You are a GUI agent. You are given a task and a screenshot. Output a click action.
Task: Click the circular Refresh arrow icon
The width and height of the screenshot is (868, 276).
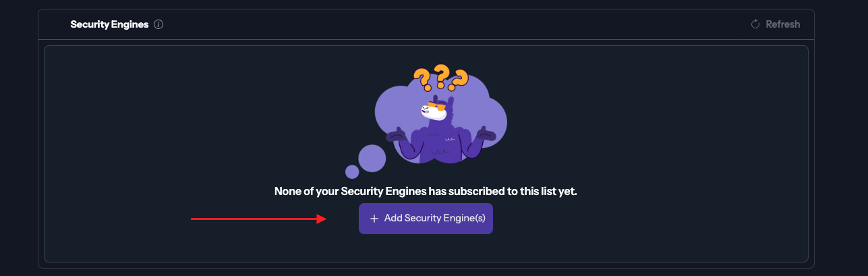[x=755, y=24]
